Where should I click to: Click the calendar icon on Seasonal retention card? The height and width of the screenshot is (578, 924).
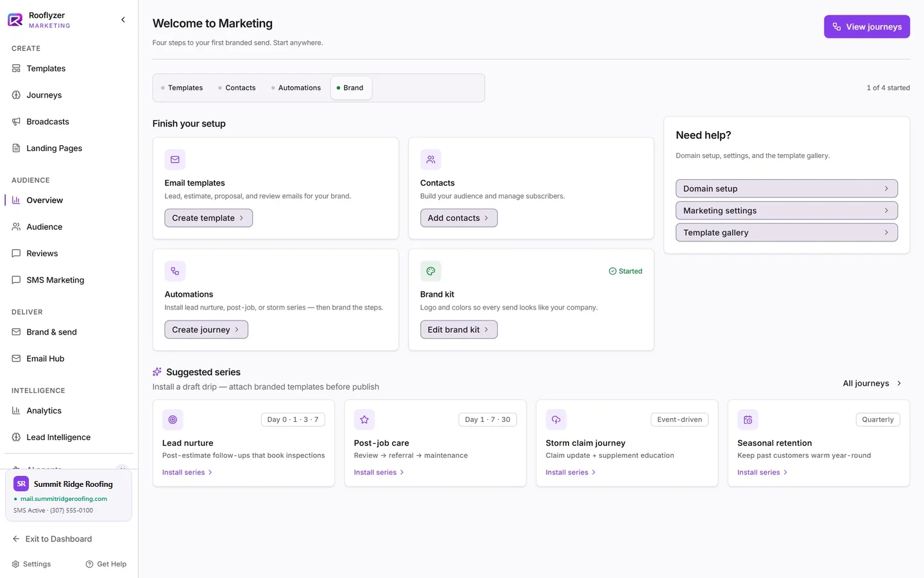(x=748, y=419)
